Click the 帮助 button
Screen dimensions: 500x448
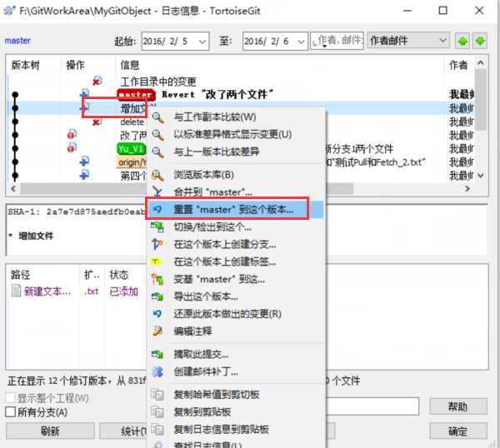(x=457, y=406)
